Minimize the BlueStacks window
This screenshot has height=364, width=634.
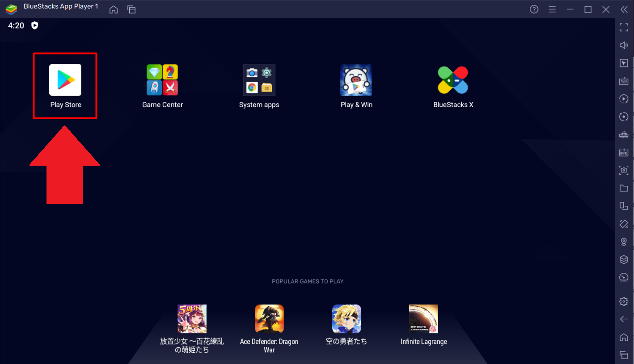tap(570, 9)
